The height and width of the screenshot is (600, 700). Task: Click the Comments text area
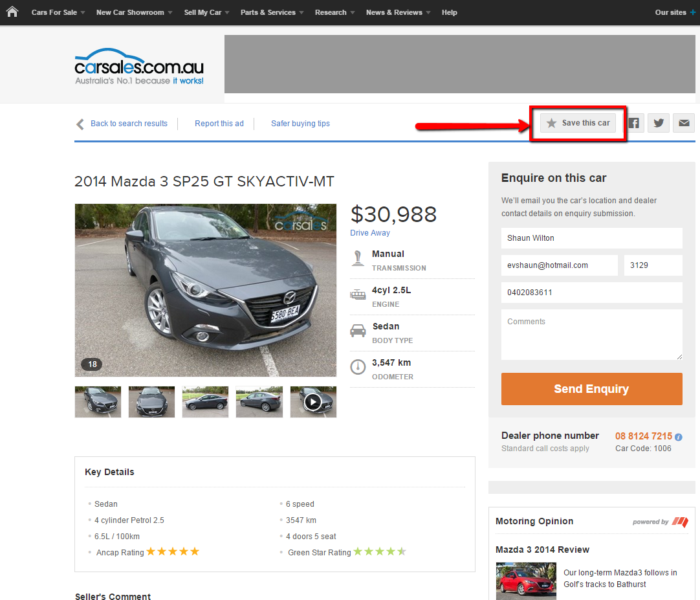pos(591,335)
